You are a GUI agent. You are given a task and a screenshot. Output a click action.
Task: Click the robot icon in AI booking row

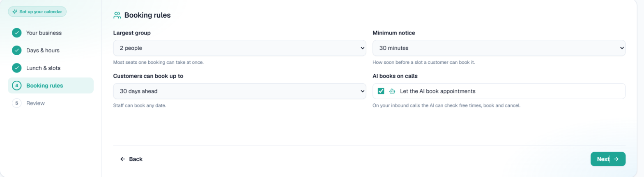pyautogui.click(x=392, y=91)
